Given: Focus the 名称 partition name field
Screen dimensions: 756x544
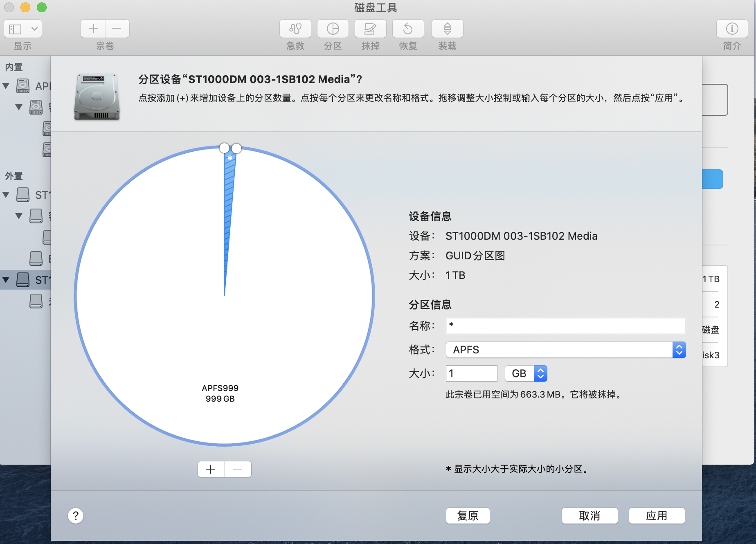Looking at the screenshot, I should 566,326.
